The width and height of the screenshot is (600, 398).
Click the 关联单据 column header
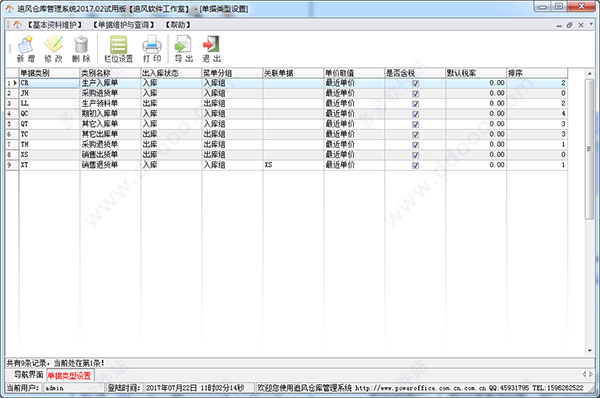point(293,73)
